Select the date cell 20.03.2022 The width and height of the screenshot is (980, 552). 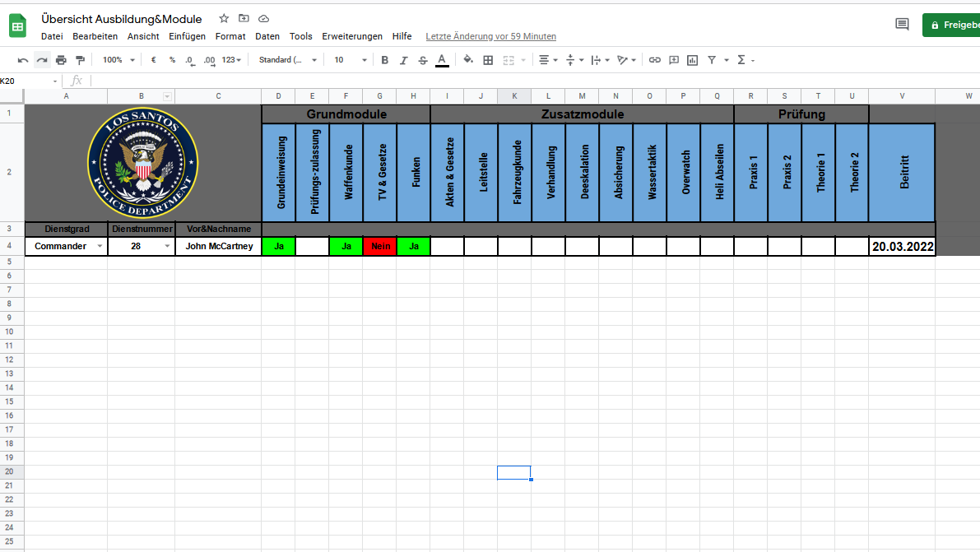click(x=902, y=246)
